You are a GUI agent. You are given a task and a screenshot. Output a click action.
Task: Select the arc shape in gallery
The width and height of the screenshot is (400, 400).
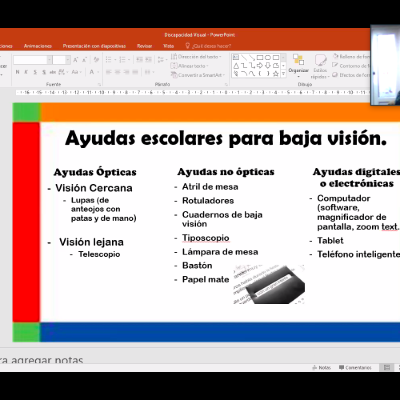point(244,74)
